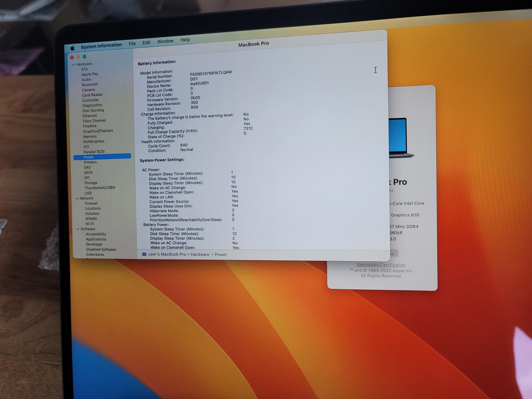532x399 pixels.
Task: Select FireWire in the sidebar
Action: 90,126
